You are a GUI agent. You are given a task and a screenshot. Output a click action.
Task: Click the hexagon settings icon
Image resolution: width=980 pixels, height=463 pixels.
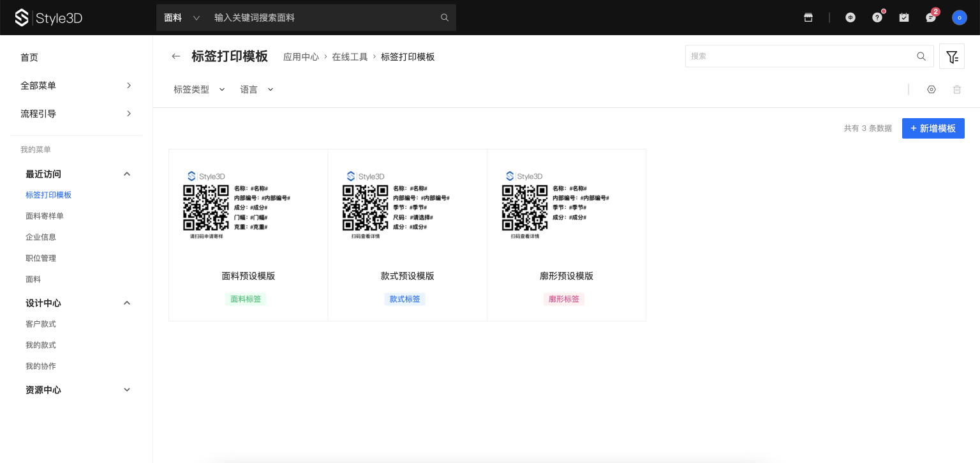pyautogui.click(x=932, y=89)
